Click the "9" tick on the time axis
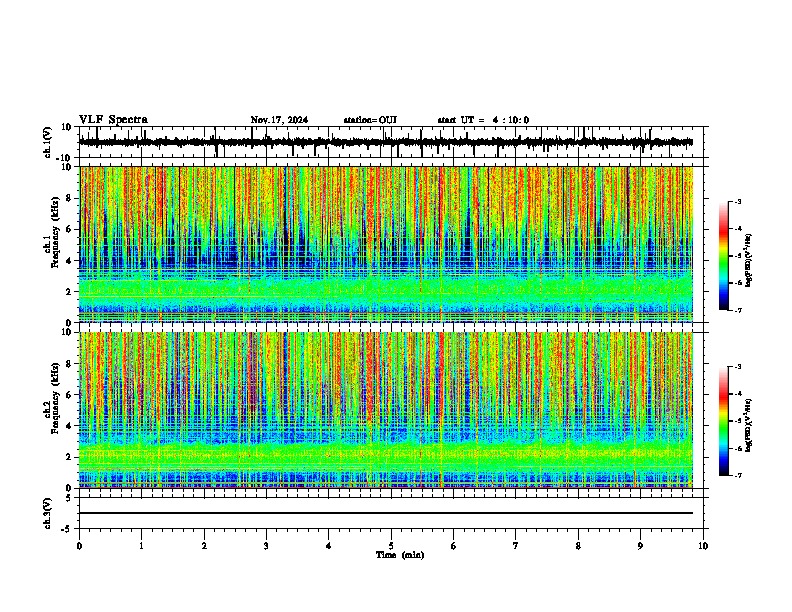 point(640,546)
